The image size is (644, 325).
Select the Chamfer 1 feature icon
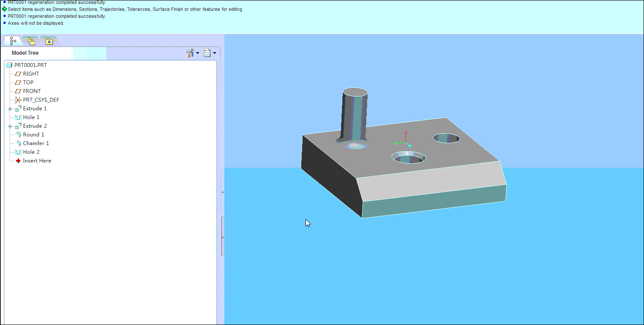[x=18, y=143]
